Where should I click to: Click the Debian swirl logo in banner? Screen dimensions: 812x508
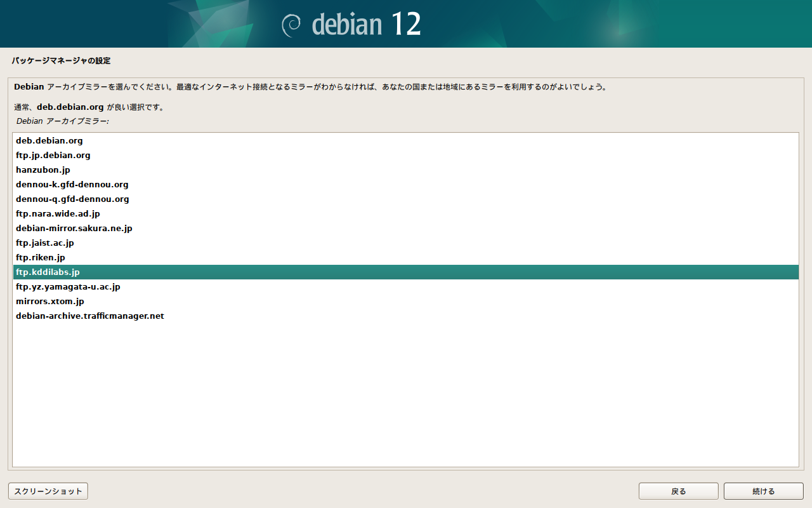292,24
